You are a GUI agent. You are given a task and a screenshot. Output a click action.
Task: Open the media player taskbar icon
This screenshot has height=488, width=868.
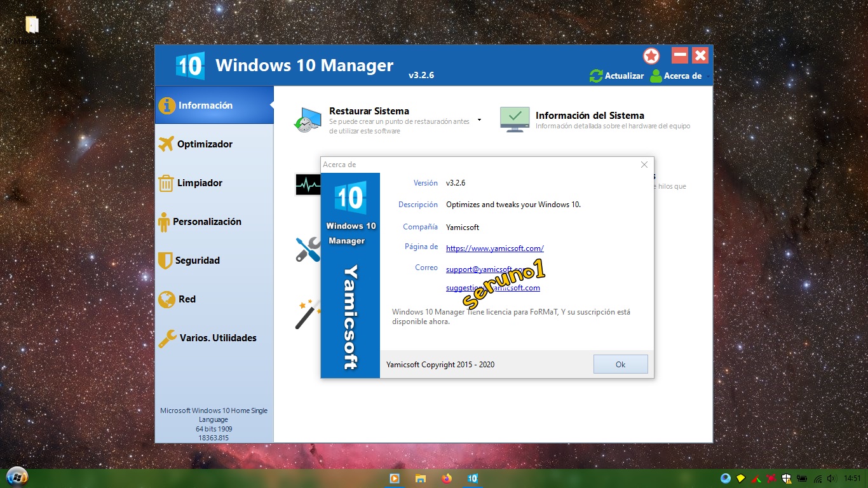tap(395, 478)
